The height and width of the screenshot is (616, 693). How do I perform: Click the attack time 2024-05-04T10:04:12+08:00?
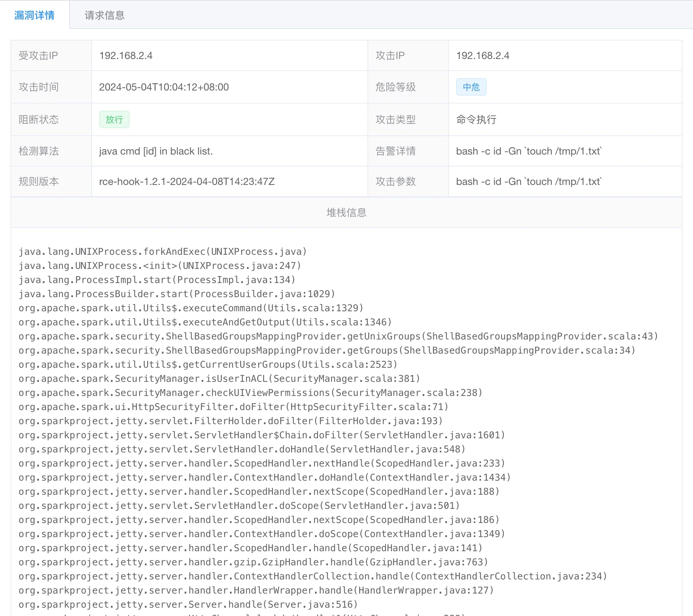coord(164,87)
